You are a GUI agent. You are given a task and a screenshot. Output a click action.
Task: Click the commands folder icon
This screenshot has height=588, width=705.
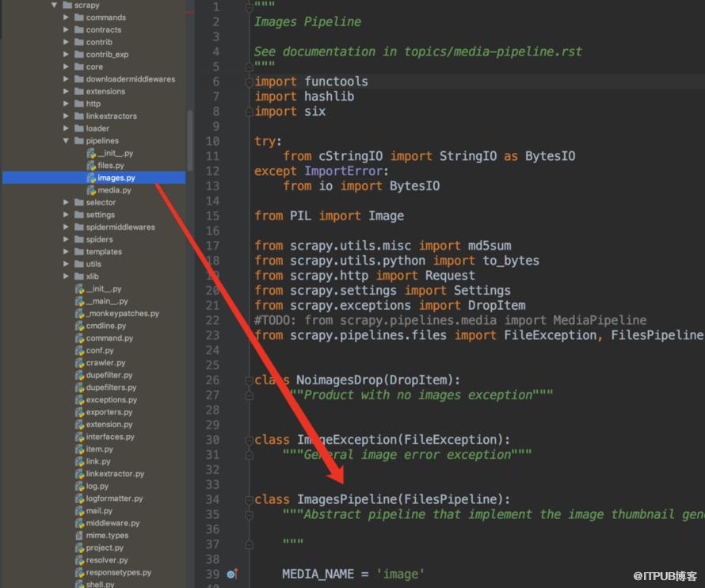79,17
